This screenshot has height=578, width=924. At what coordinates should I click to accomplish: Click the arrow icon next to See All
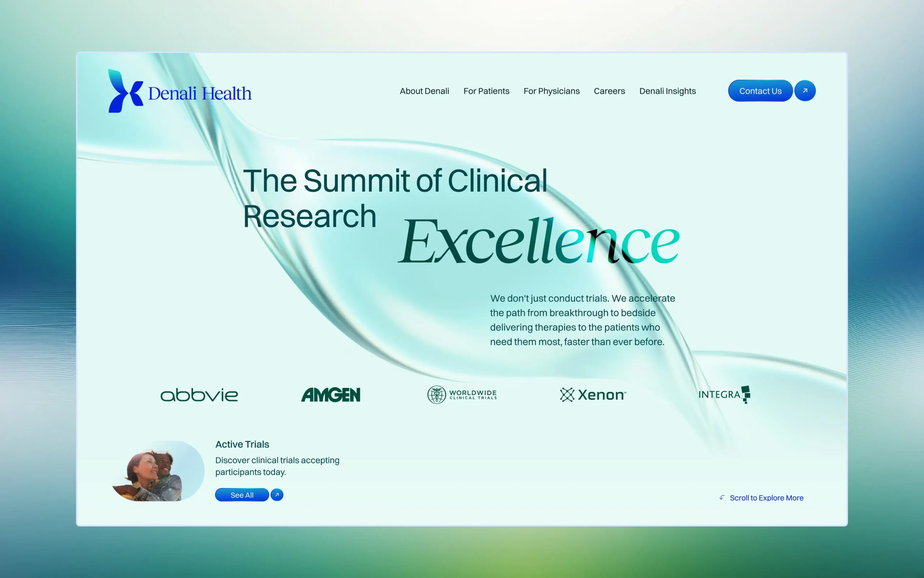click(x=277, y=495)
